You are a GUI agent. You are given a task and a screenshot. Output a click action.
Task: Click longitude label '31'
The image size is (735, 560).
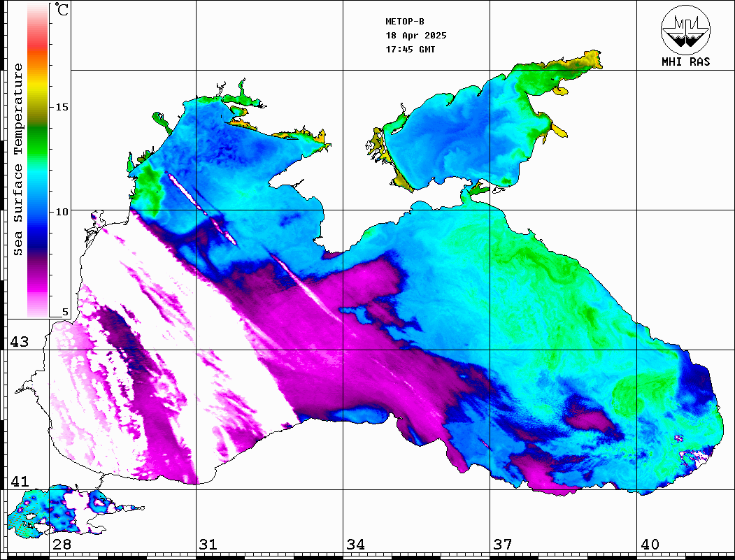[208, 544]
